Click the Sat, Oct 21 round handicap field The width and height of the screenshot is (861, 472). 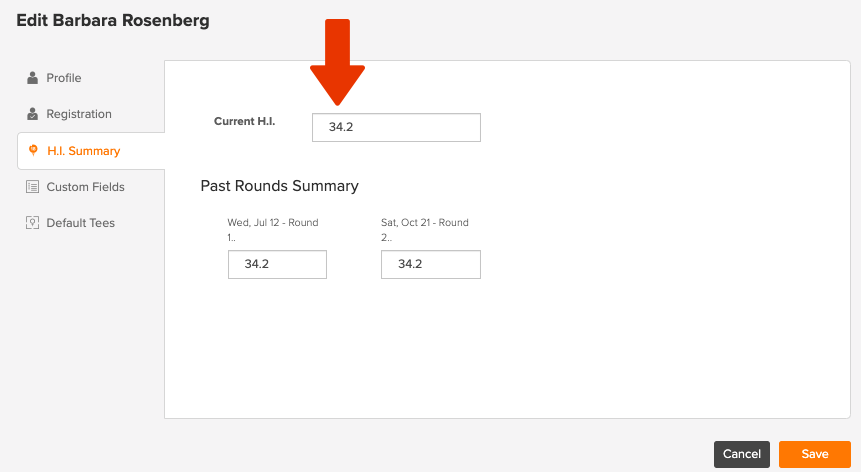click(x=430, y=265)
